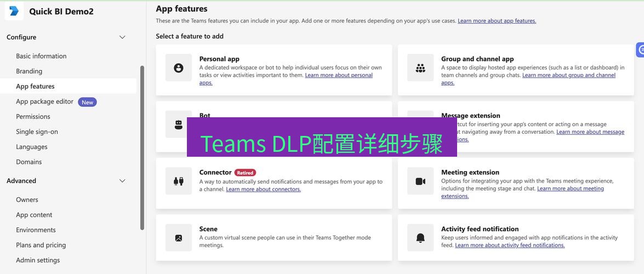Open Single sign-on settings
Image resolution: width=644 pixels, height=274 pixels.
click(x=37, y=132)
